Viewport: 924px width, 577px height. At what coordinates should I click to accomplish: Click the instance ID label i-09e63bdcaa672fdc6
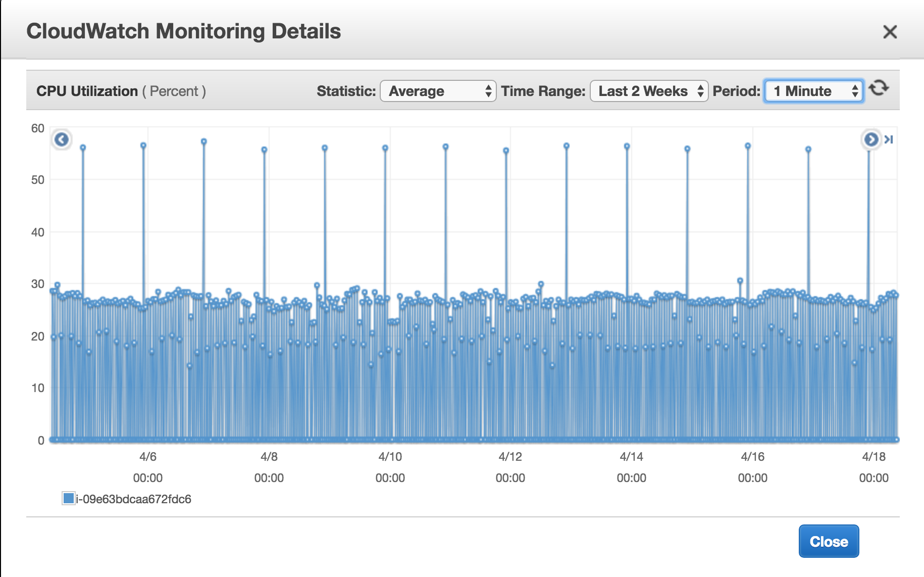(x=134, y=499)
